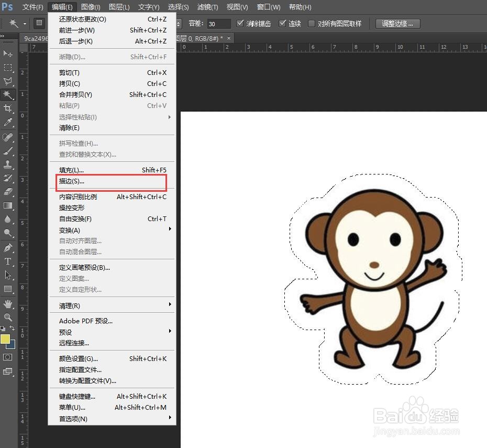Select the Hand tool
The height and width of the screenshot is (448, 487).
click(x=7, y=303)
